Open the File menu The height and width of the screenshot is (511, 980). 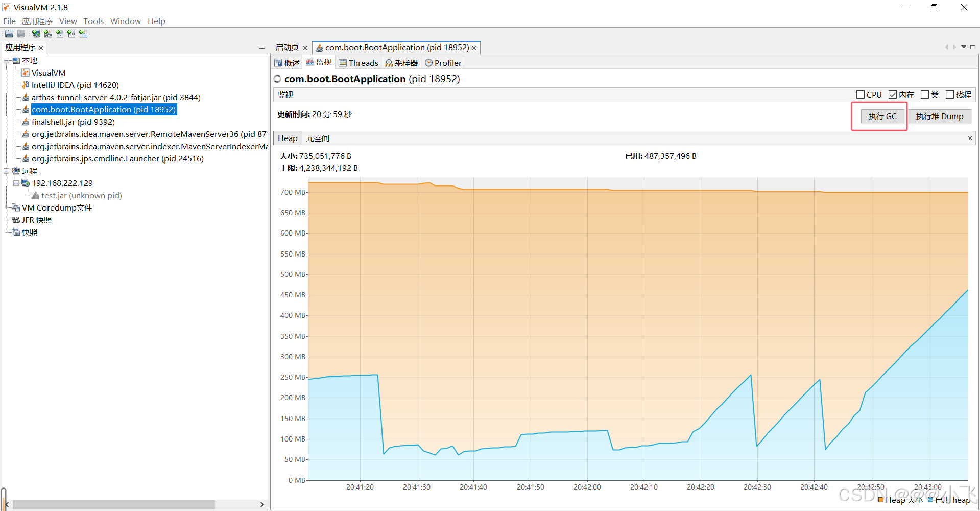coord(9,21)
